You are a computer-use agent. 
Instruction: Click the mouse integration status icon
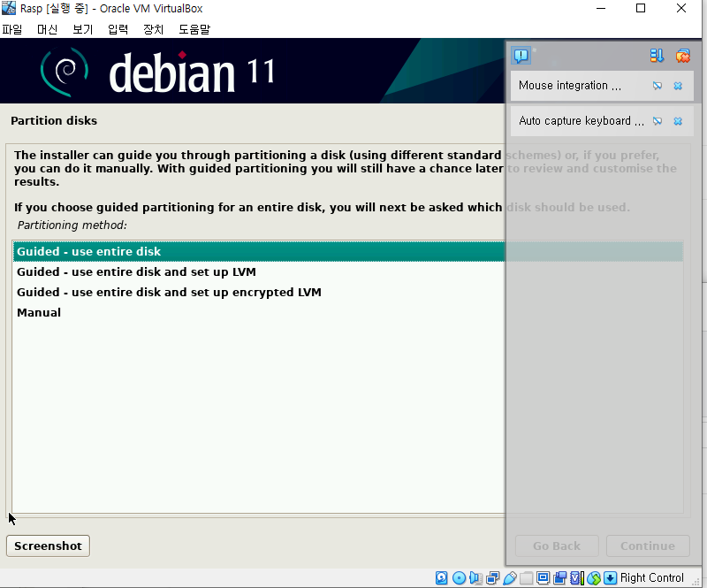tap(594, 577)
